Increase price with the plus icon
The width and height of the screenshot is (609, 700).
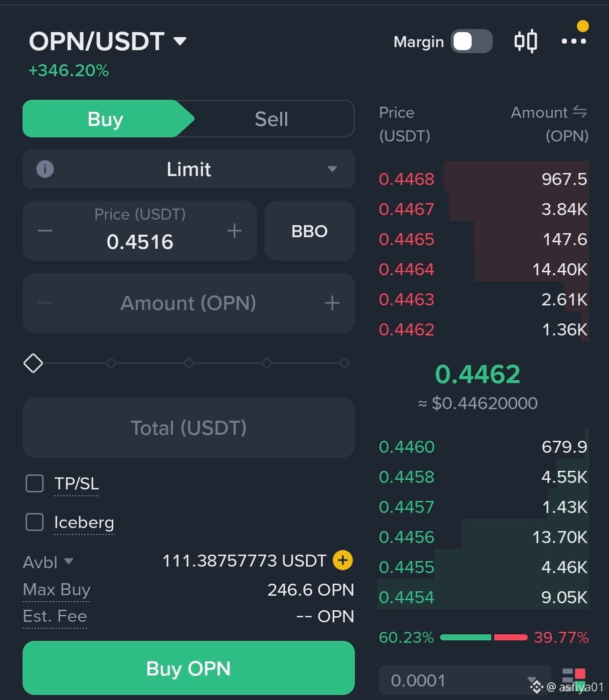pos(235,231)
